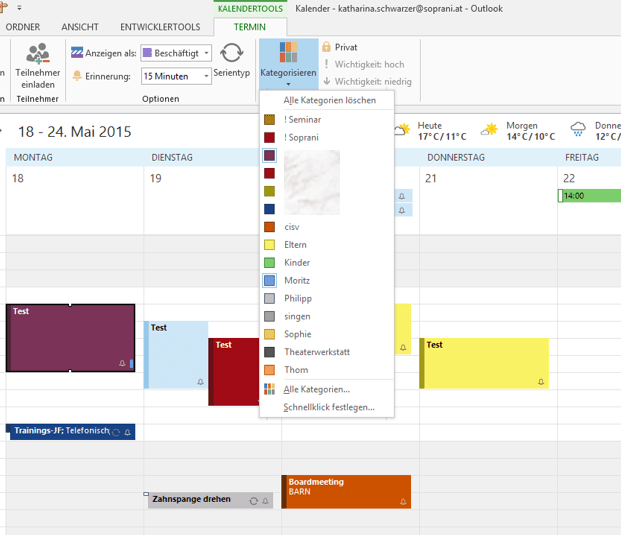Click recurrence icon on Zahnspange drehen appointment

[x=253, y=501]
